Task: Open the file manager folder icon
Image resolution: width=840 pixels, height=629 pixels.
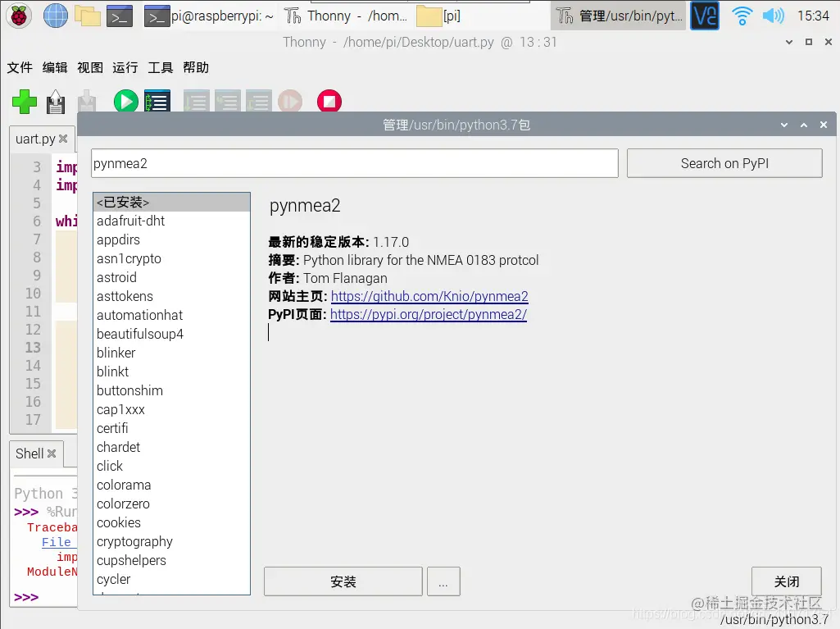Action: [88, 16]
